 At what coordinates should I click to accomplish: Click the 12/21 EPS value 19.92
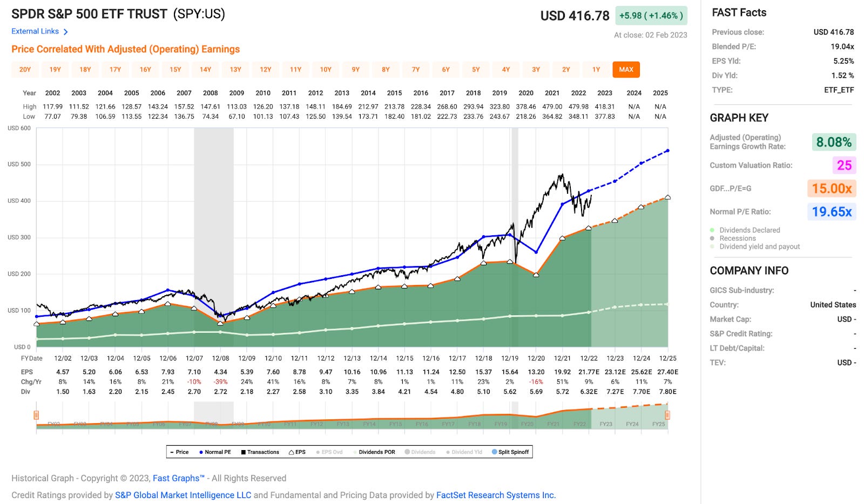click(x=563, y=372)
